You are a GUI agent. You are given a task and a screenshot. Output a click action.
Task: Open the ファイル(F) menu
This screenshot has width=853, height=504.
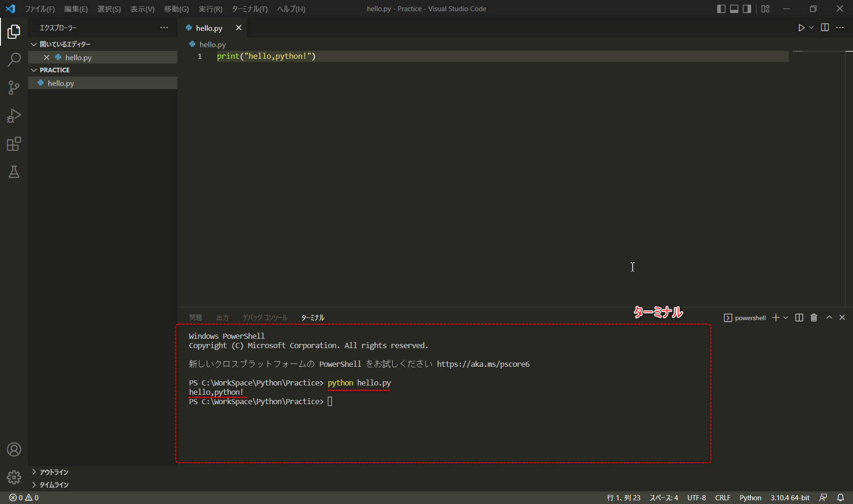click(x=40, y=9)
